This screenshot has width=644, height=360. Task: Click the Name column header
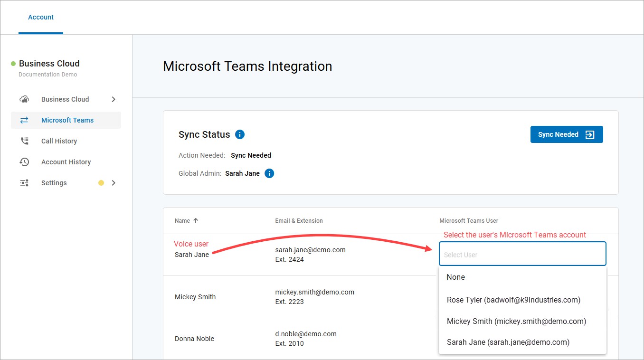click(x=182, y=221)
